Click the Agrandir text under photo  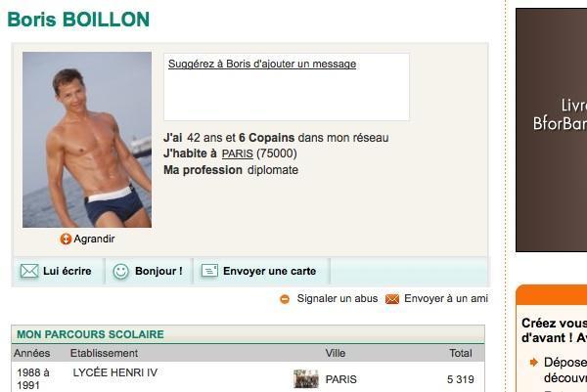click(x=94, y=239)
